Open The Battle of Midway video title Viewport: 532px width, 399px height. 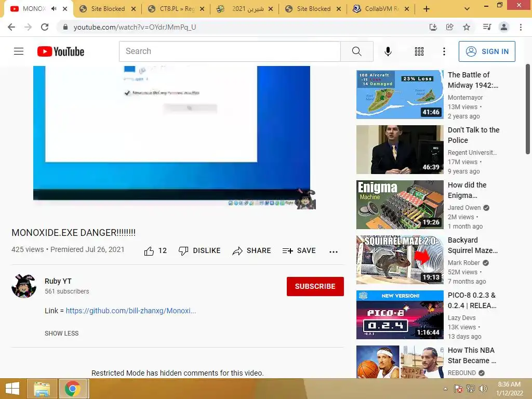473,80
